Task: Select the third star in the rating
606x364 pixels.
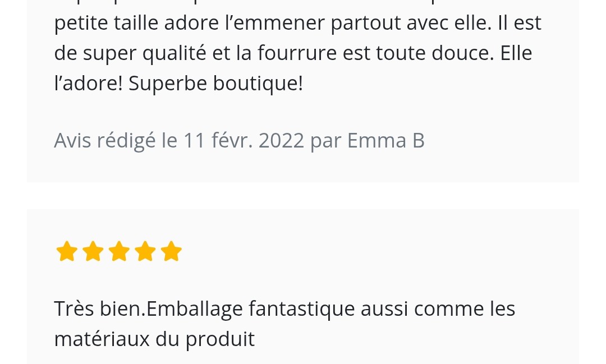Action: (x=119, y=252)
